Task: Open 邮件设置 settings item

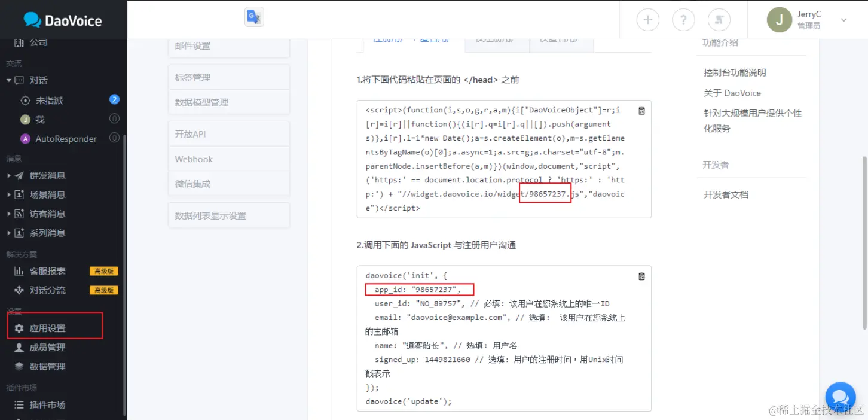Action: tap(229, 47)
